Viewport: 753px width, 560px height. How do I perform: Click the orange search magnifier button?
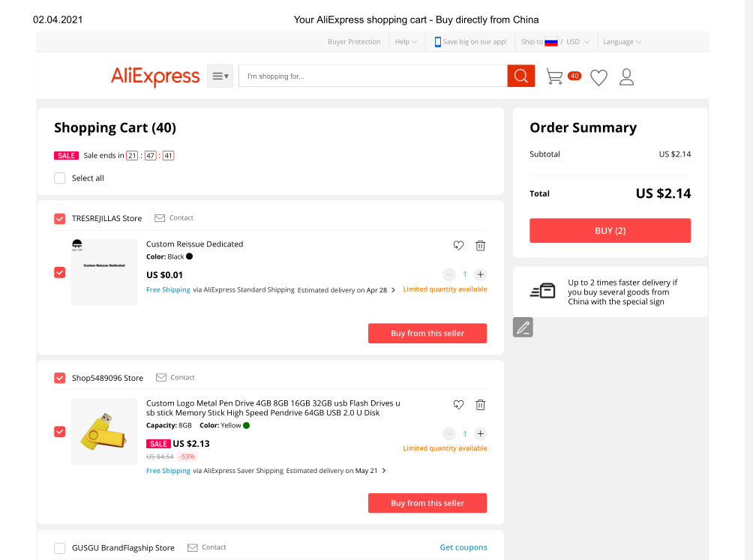pos(520,76)
